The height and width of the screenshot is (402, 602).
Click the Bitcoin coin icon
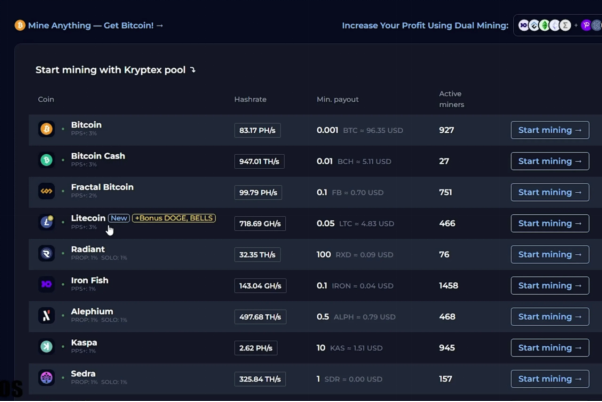[x=46, y=129]
